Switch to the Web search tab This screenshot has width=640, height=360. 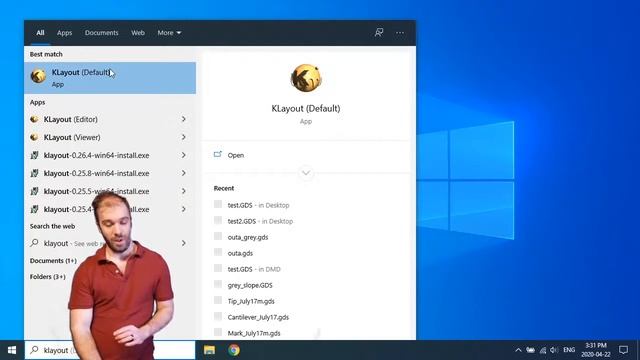click(138, 33)
